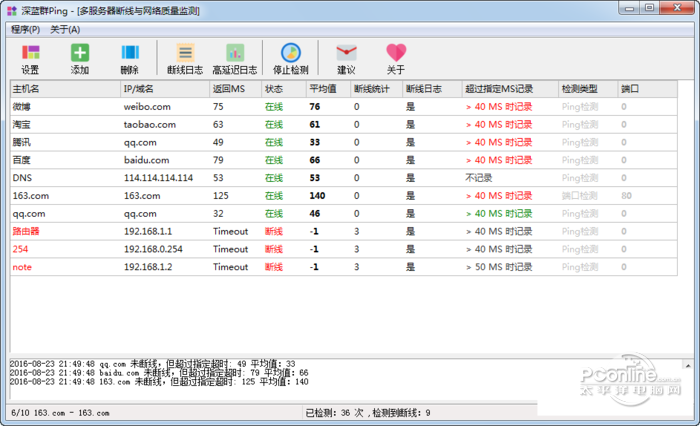Maximize the 深蓝群Ping window
Image resolution: width=700 pixels, height=426 pixels.
(x=650, y=8)
